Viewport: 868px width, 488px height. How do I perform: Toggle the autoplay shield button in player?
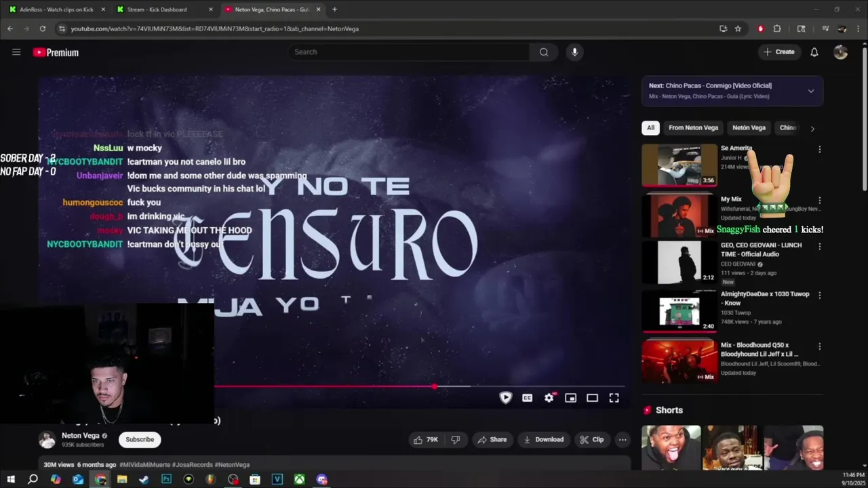pyautogui.click(x=506, y=398)
